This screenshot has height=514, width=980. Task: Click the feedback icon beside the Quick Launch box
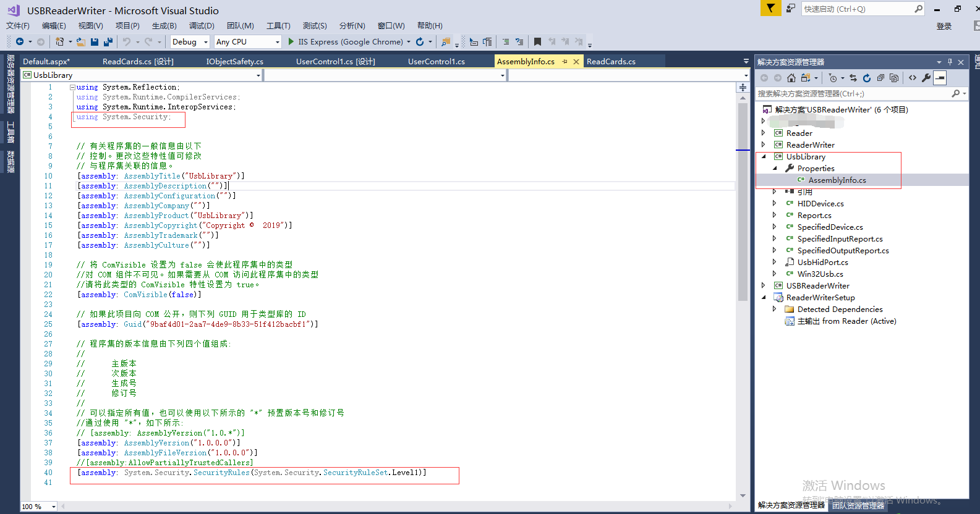pyautogui.click(x=791, y=9)
